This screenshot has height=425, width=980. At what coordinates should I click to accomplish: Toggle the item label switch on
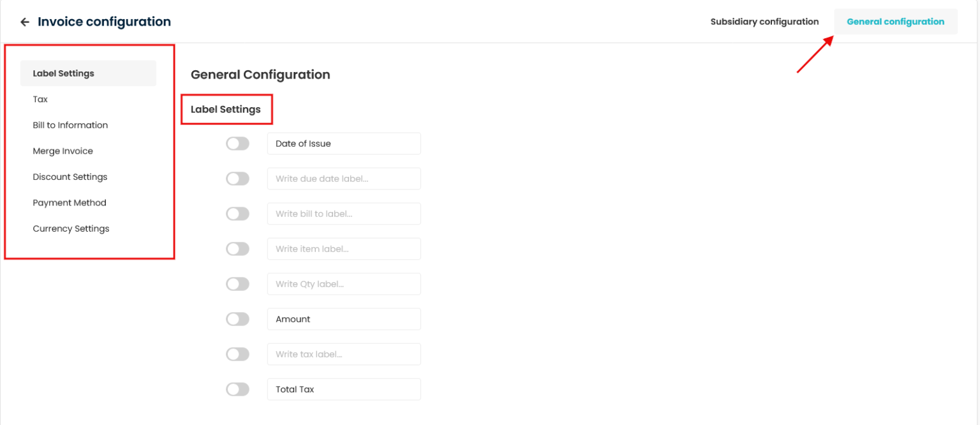coord(237,248)
